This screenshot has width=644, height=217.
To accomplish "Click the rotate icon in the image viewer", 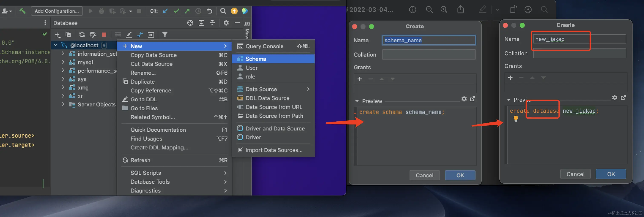I will [513, 10].
